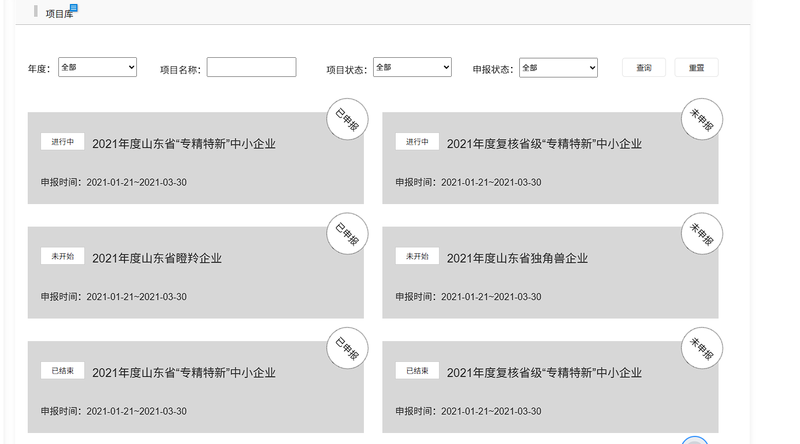
Task: Click 已结束 tag on 山东省专精特新 card
Action: click(63, 371)
